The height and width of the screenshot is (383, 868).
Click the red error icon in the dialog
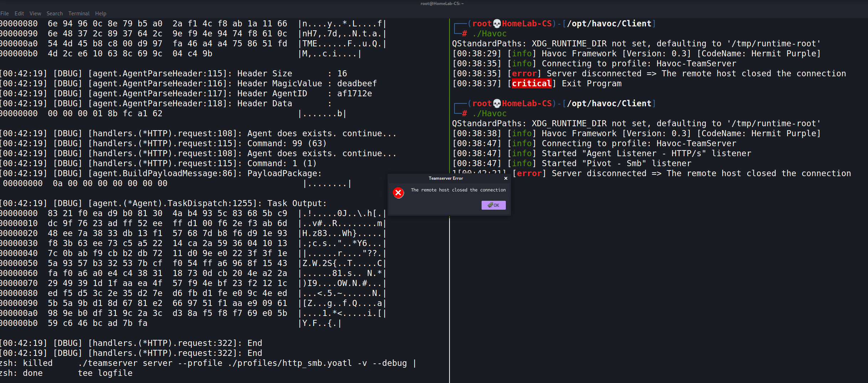398,193
